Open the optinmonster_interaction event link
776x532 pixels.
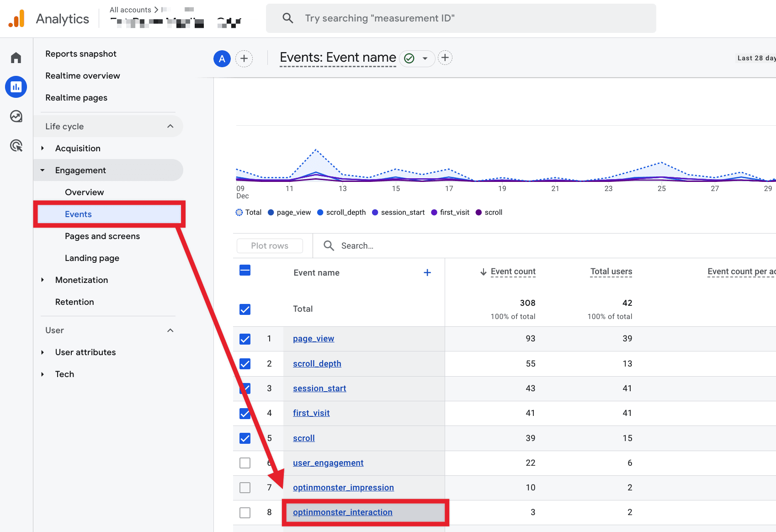[x=343, y=512]
